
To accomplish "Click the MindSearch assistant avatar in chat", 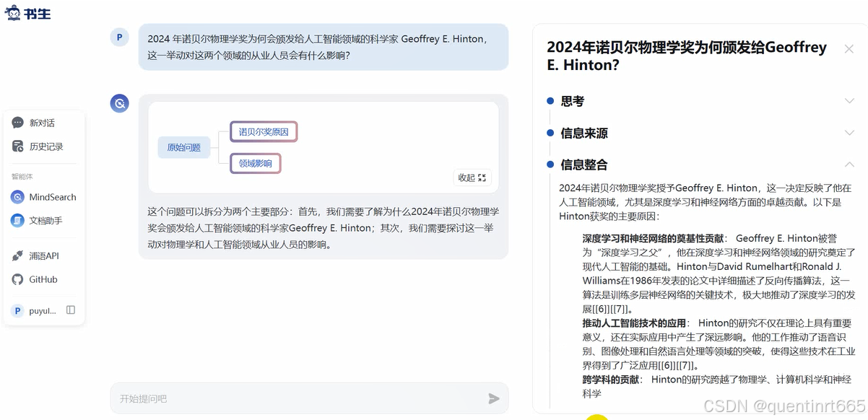I will click(x=119, y=104).
